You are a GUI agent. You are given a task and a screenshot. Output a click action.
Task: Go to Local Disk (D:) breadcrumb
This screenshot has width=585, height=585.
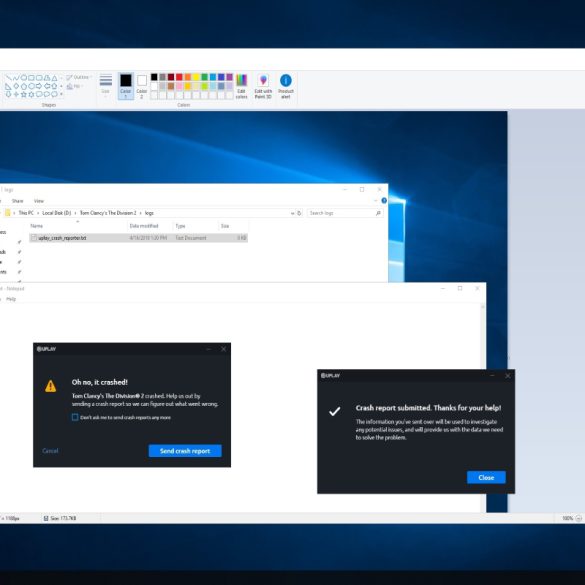pos(57,213)
